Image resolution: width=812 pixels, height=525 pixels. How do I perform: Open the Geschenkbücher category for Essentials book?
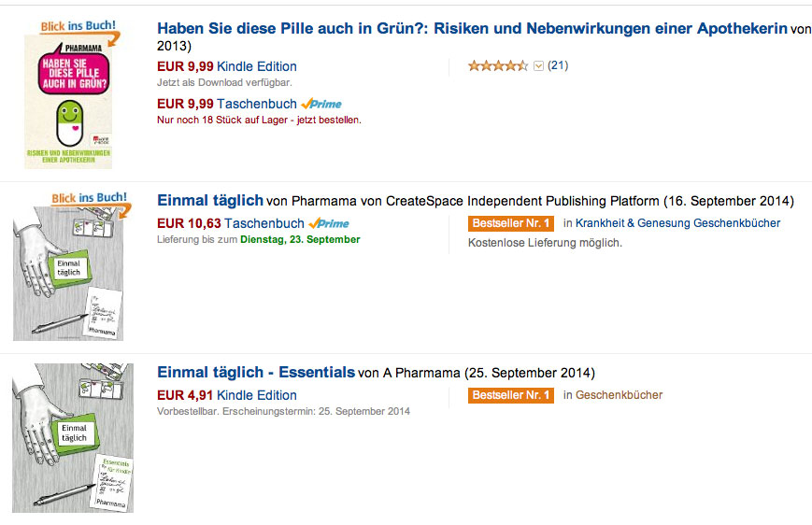point(619,395)
